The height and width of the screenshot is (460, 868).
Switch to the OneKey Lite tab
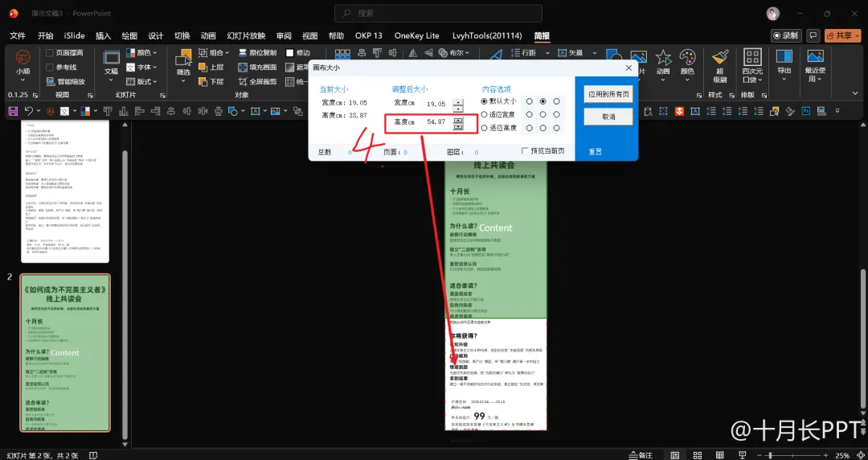(x=417, y=35)
